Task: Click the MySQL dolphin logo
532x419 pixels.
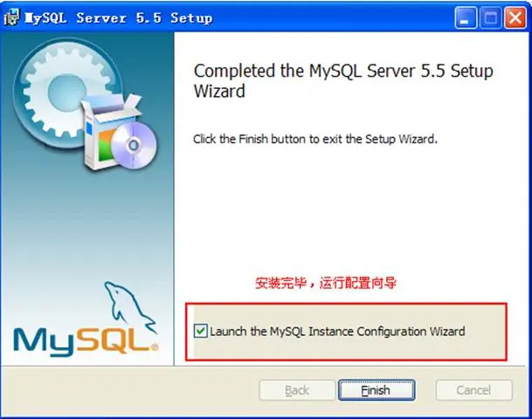Action: [x=129, y=307]
